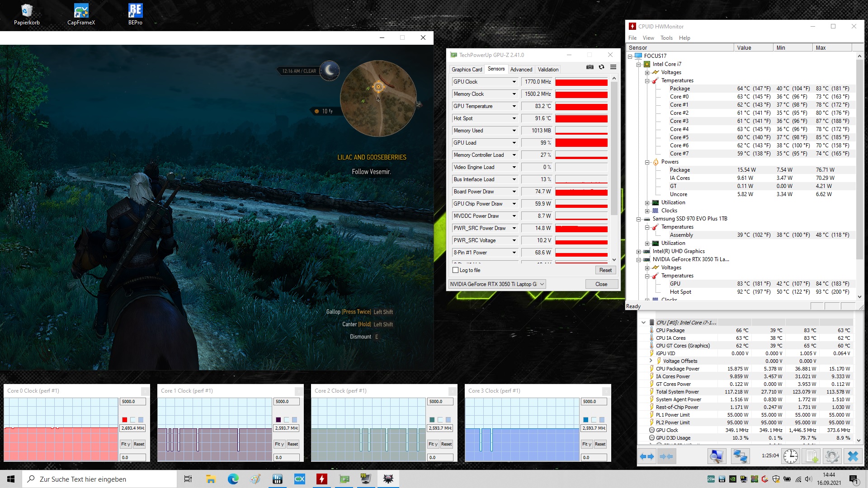Open GPU Clock sensor dropdown
Image resolution: width=868 pixels, height=488 pixels.
click(514, 82)
